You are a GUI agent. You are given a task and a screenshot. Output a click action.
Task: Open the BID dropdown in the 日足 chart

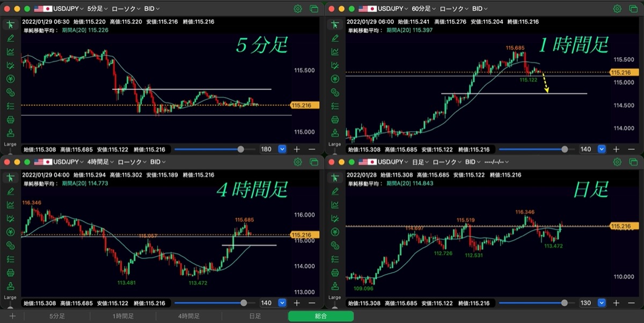pos(472,162)
